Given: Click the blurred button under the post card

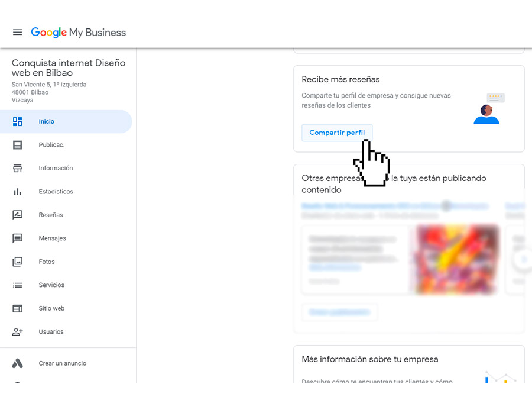Looking at the screenshot, I should click(339, 312).
